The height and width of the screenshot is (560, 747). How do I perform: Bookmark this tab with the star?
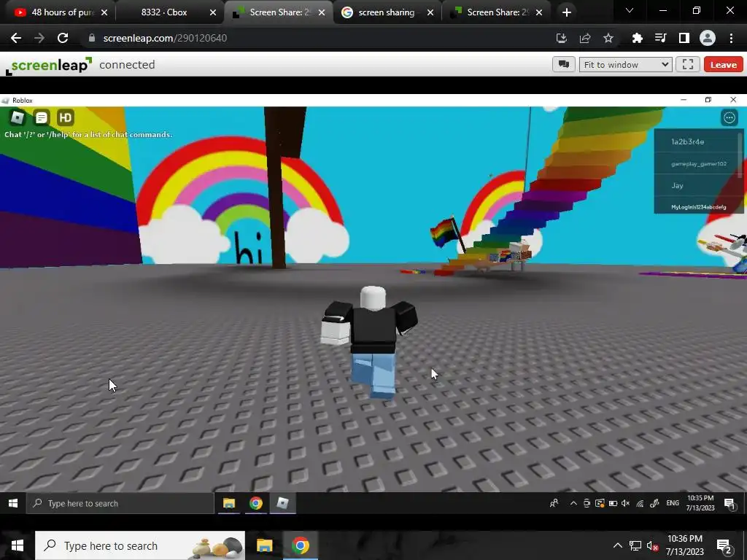(608, 38)
